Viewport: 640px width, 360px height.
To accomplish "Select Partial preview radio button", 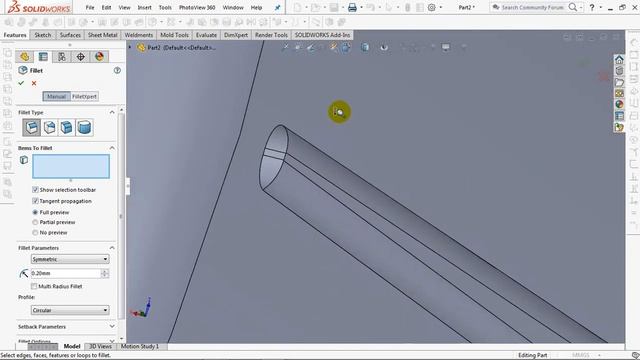I will 35,222.
